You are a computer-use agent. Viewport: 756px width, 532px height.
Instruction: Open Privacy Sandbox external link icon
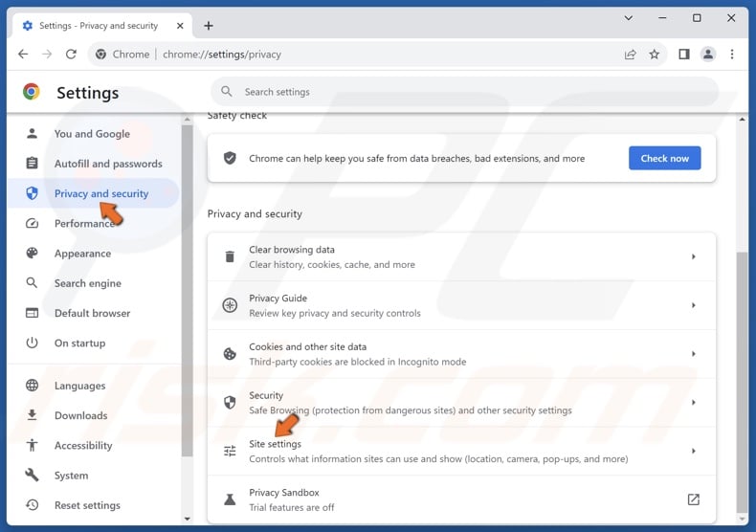point(694,499)
